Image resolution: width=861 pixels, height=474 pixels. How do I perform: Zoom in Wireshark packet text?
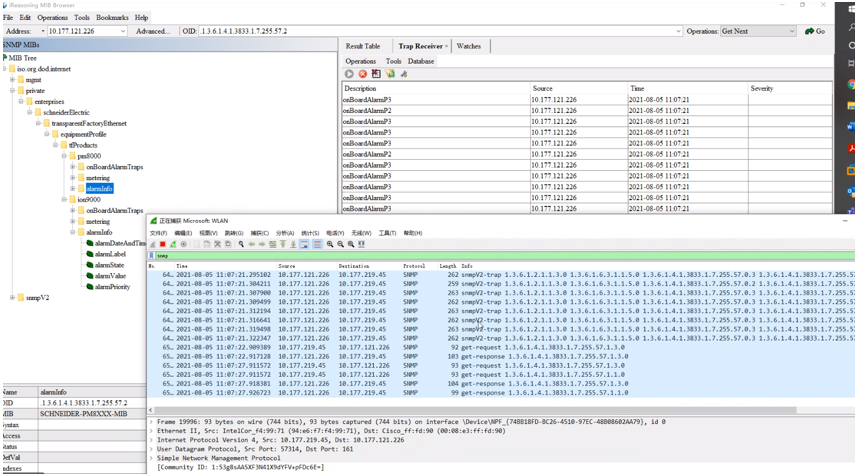click(330, 244)
